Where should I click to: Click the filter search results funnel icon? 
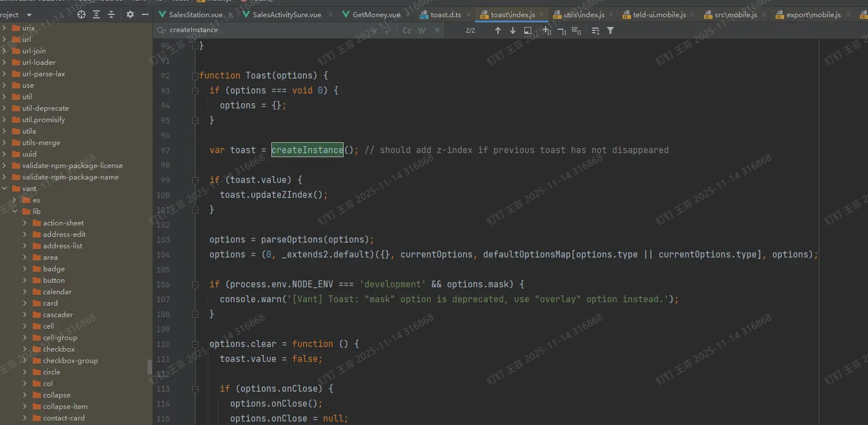click(x=610, y=30)
